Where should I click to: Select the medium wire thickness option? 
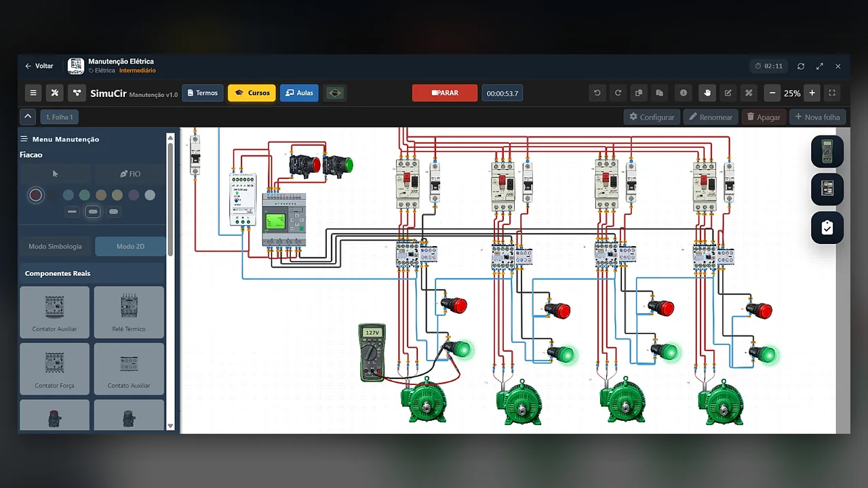coord(93,212)
